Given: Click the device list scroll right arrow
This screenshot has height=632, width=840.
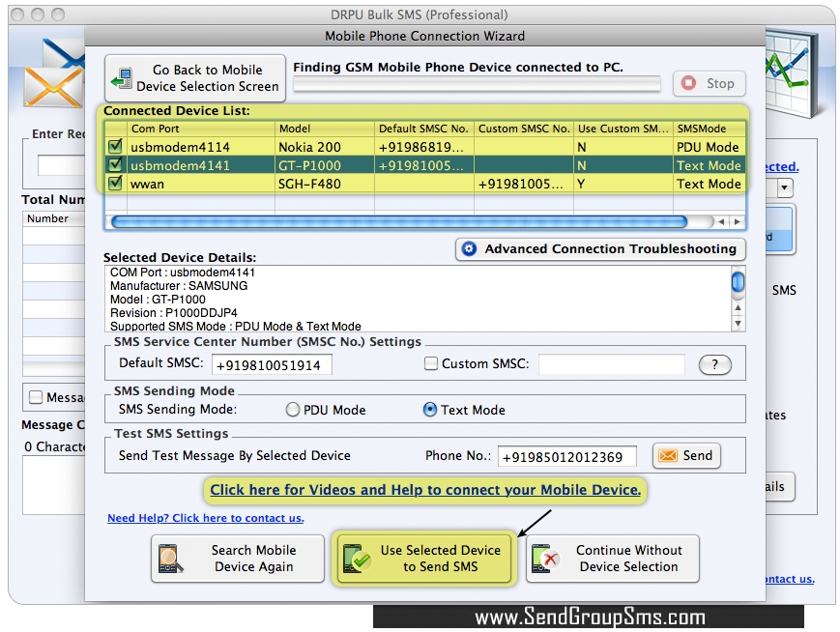Looking at the screenshot, I should (738, 221).
